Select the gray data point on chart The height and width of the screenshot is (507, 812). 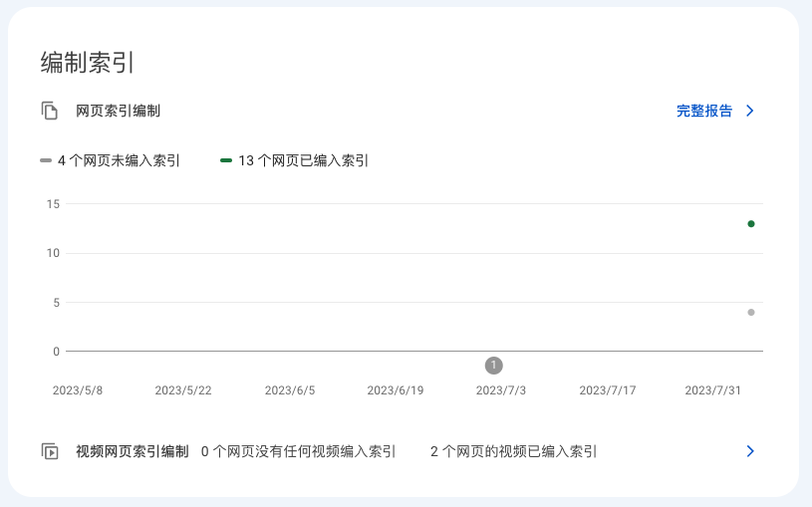(x=751, y=312)
